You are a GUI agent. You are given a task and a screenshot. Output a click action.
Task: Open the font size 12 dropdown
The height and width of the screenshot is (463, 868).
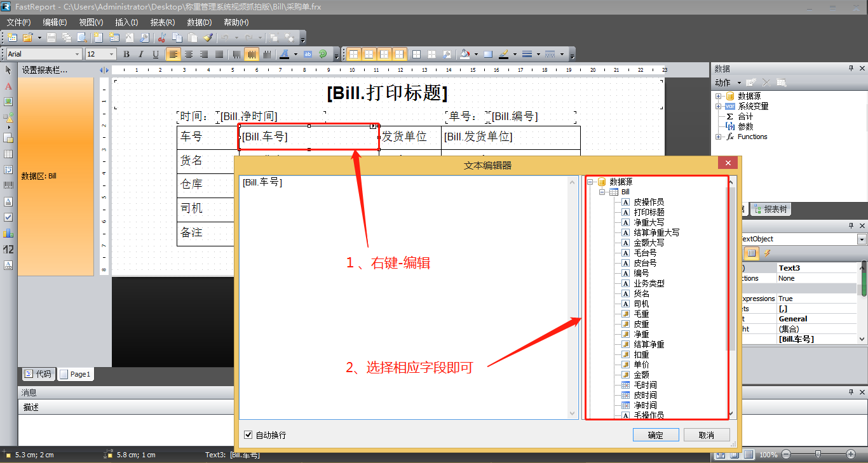112,55
